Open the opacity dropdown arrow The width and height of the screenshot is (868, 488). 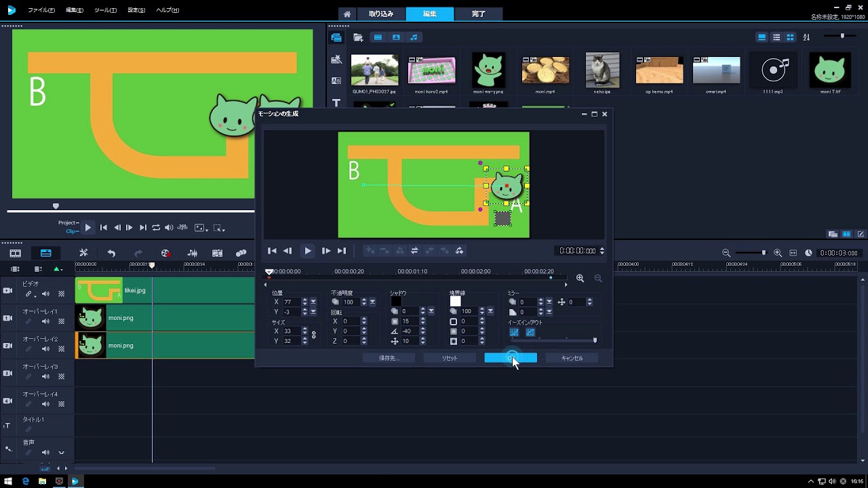point(372,302)
